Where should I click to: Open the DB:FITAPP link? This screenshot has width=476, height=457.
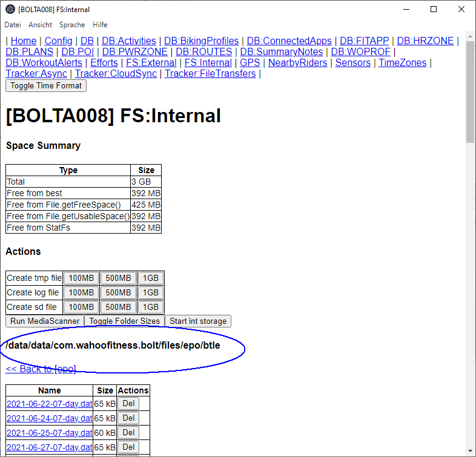[364, 41]
